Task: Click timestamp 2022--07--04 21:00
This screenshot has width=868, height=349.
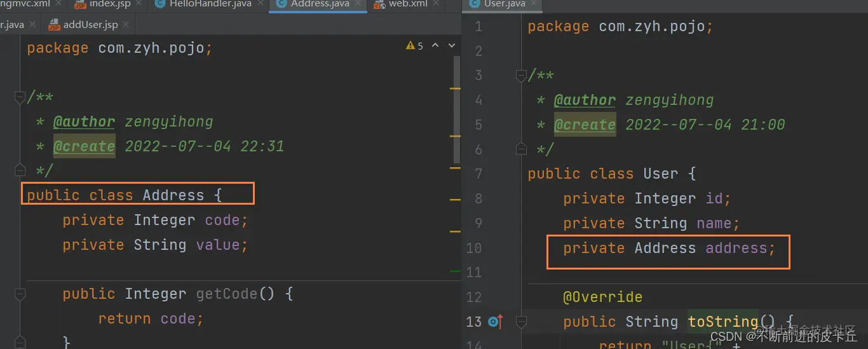Action: [705, 125]
